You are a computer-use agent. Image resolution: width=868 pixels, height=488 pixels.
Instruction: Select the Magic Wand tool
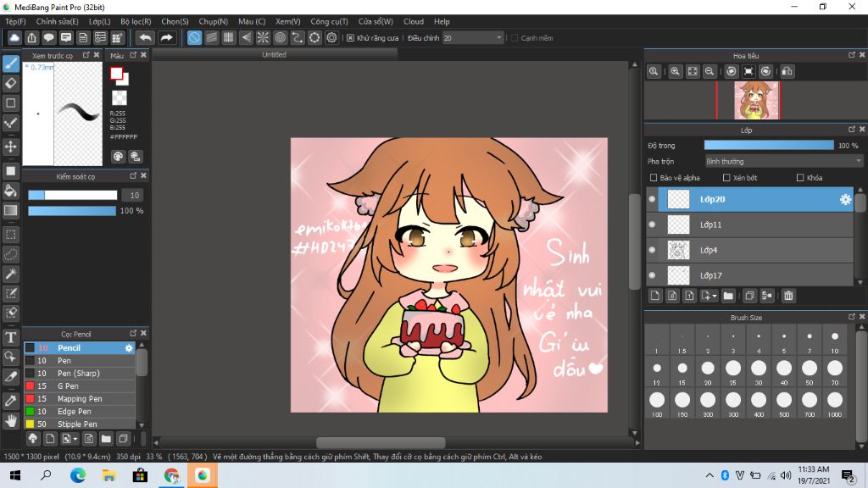(x=10, y=274)
